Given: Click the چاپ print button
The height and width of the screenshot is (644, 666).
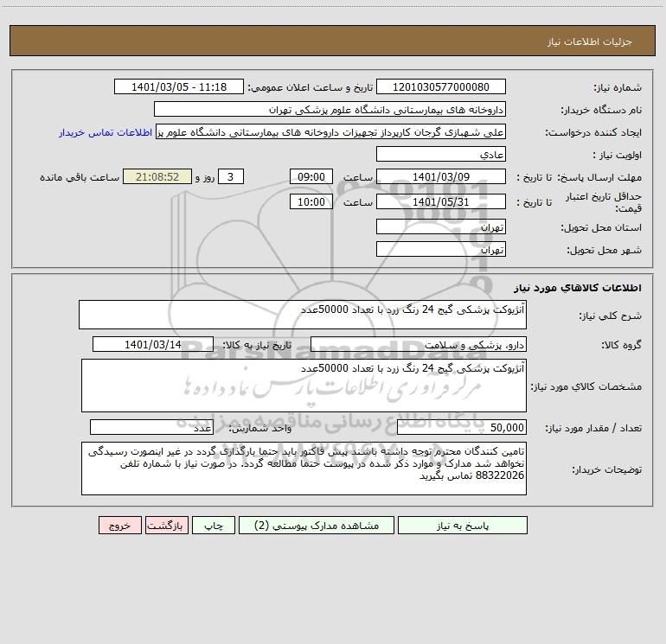Looking at the screenshot, I should coord(214,526).
